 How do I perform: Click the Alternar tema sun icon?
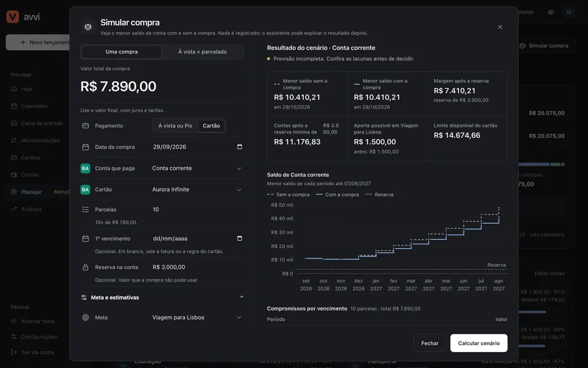14,321
